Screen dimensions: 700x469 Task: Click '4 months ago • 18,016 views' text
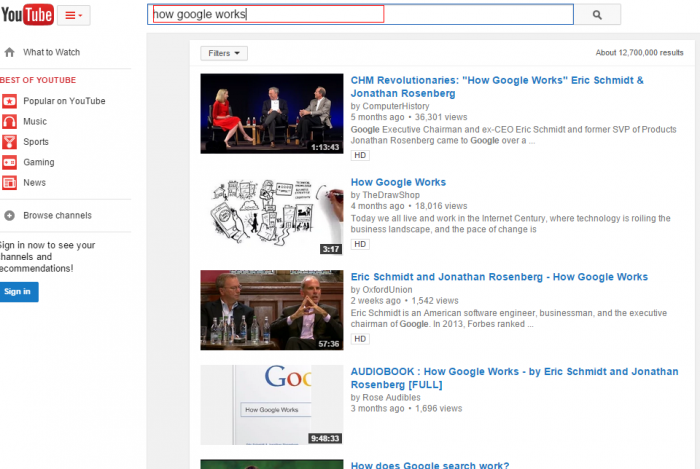pos(409,206)
